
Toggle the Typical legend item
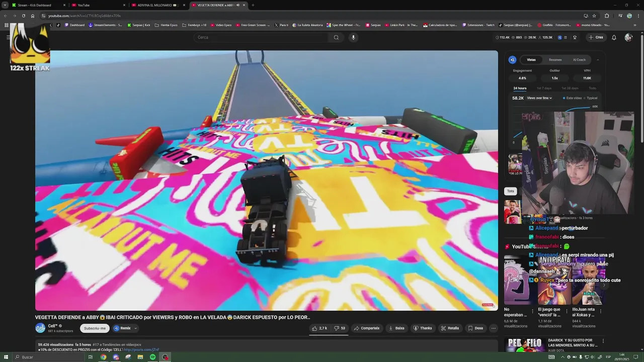pos(591,98)
